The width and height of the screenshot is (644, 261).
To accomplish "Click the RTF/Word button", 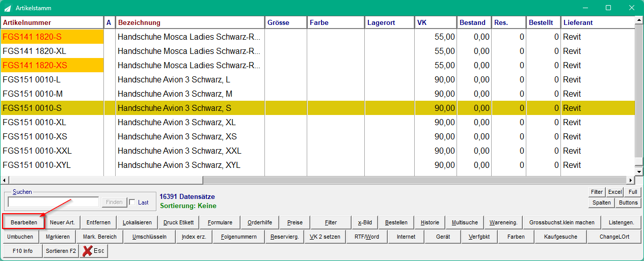I will (x=367, y=237).
